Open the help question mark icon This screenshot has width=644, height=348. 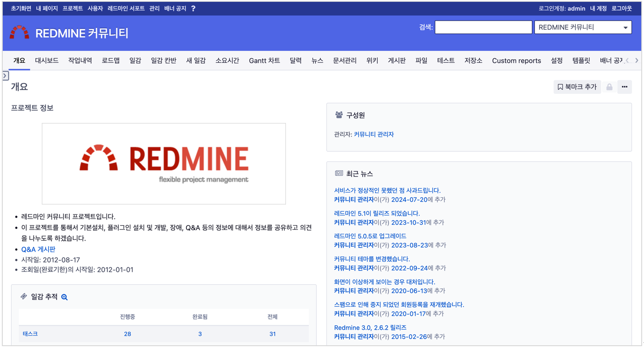[x=193, y=8]
